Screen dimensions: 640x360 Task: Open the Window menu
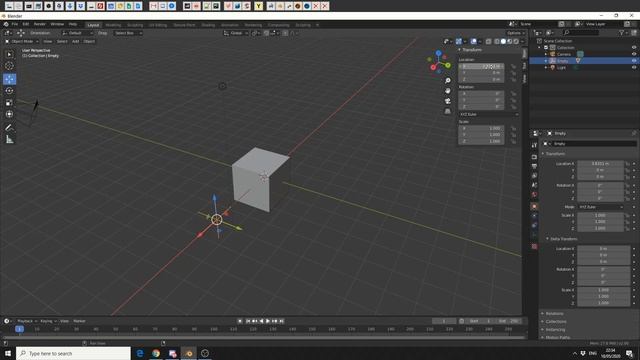pos(57,24)
